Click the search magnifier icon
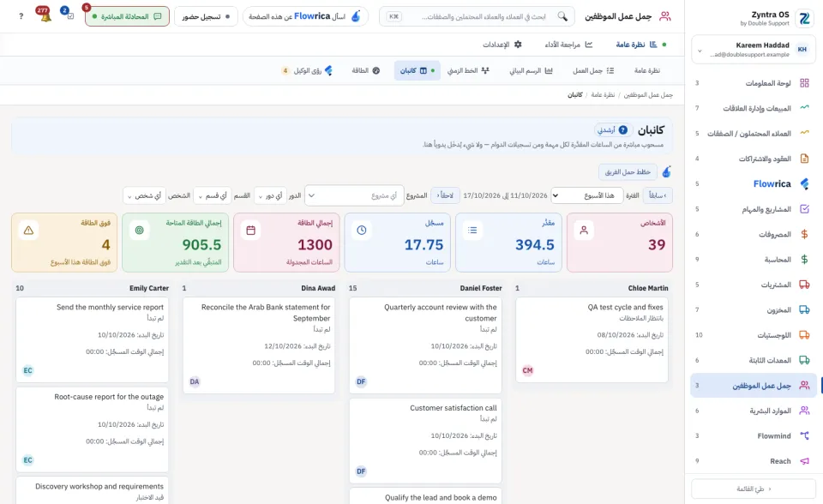The image size is (823, 504). [x=562, y=16]
